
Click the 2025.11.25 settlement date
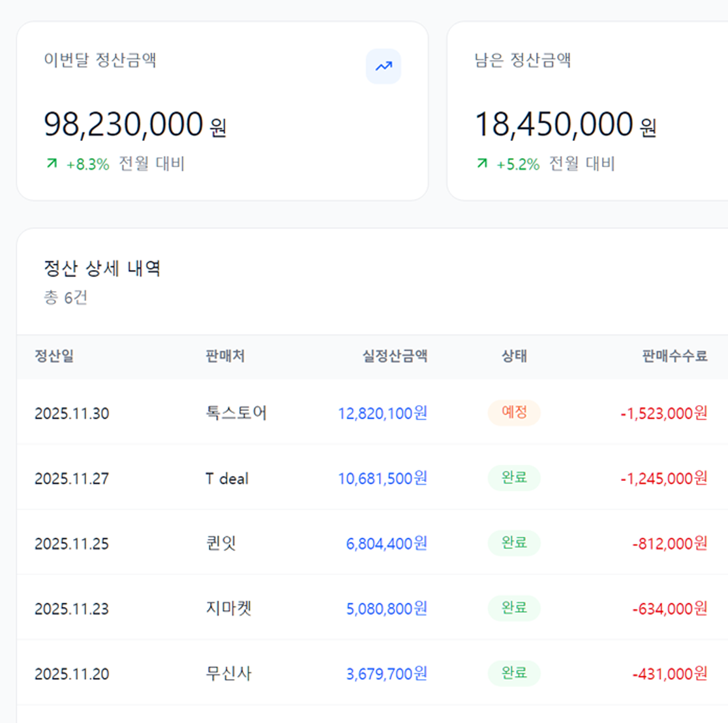[72, 544]
